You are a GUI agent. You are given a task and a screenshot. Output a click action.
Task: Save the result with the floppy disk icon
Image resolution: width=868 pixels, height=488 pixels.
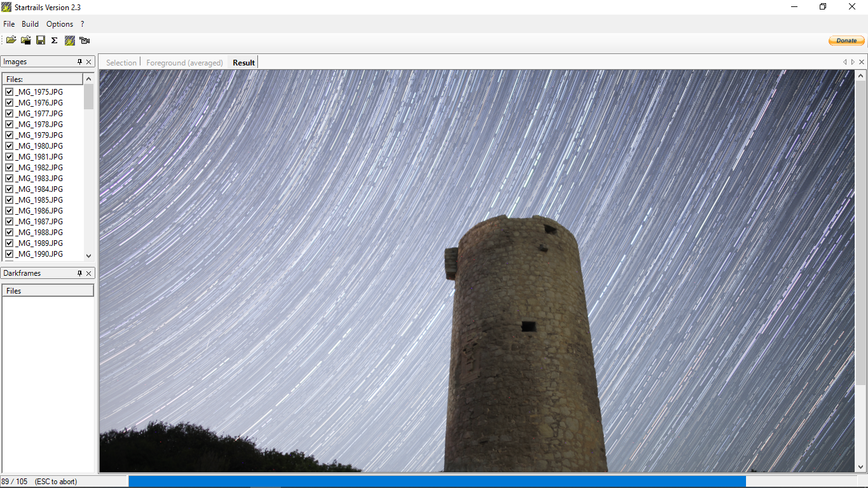point(41,40)
